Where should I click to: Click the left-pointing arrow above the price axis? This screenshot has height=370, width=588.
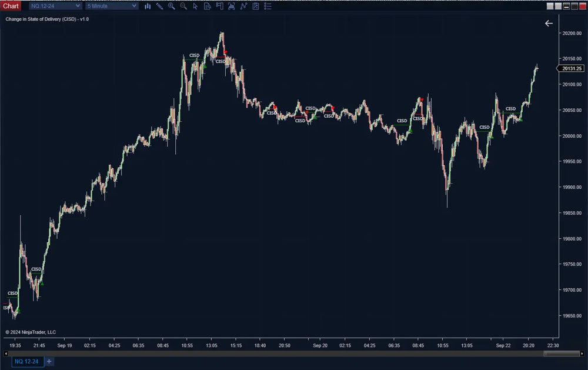(x=549, y=24)
